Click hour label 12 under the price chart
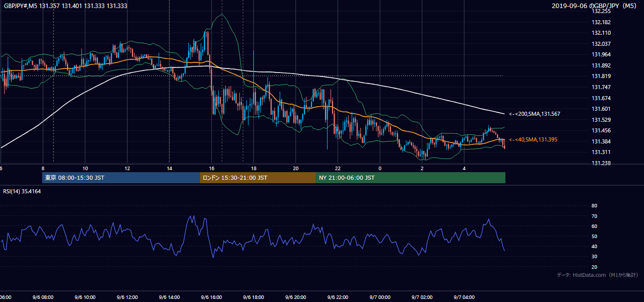644x302 pixels. (x=127, y=168)
